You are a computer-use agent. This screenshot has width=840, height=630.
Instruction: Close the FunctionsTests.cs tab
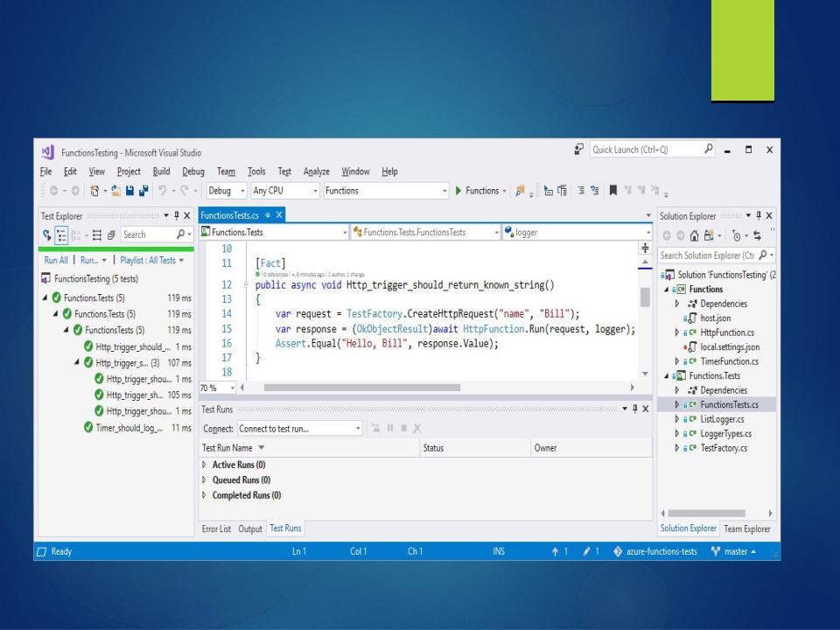279,215
